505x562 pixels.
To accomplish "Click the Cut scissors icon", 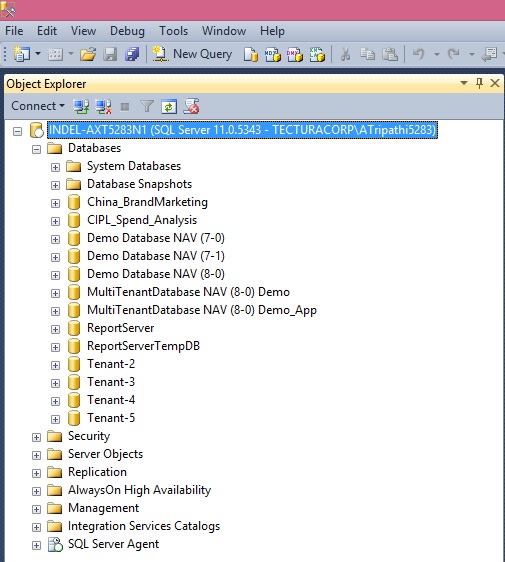I will (345, 54).
